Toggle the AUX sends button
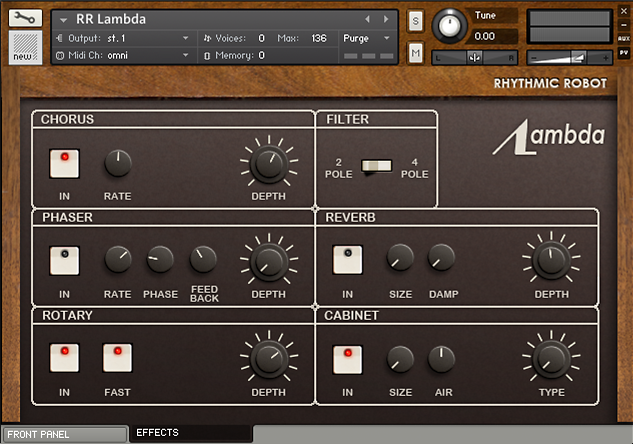The height and width of the screenshot is (444, 633). pos(624,38)
